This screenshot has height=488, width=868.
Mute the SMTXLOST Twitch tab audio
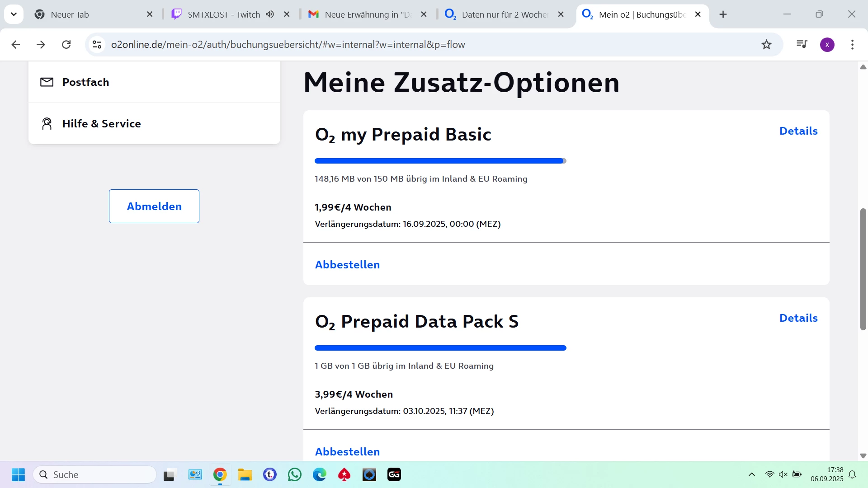[x=270, y=14]
